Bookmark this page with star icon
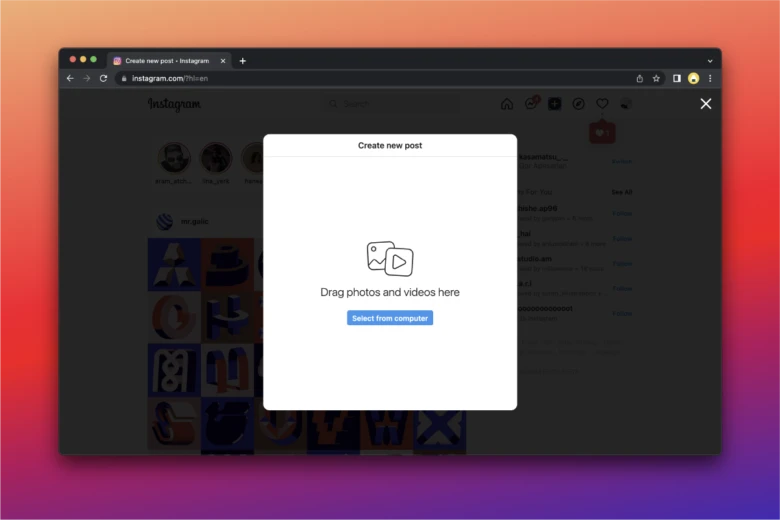 point(656,79)
